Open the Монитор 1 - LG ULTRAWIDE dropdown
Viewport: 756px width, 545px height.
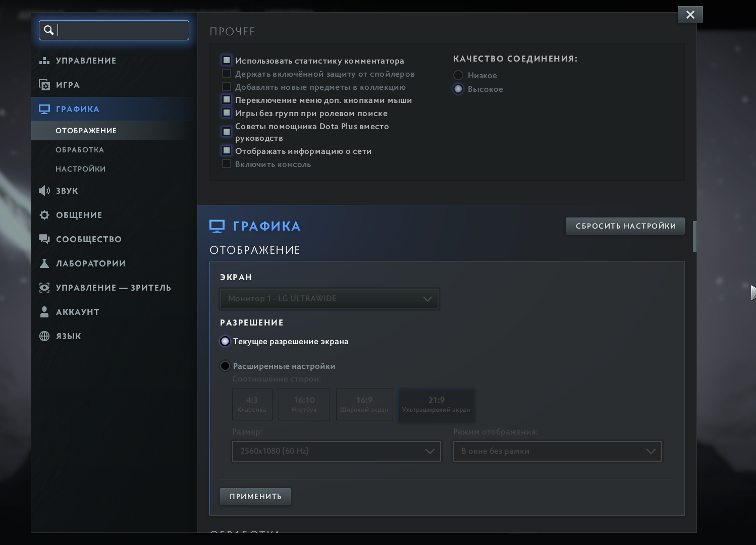click(x=329, y=299)
